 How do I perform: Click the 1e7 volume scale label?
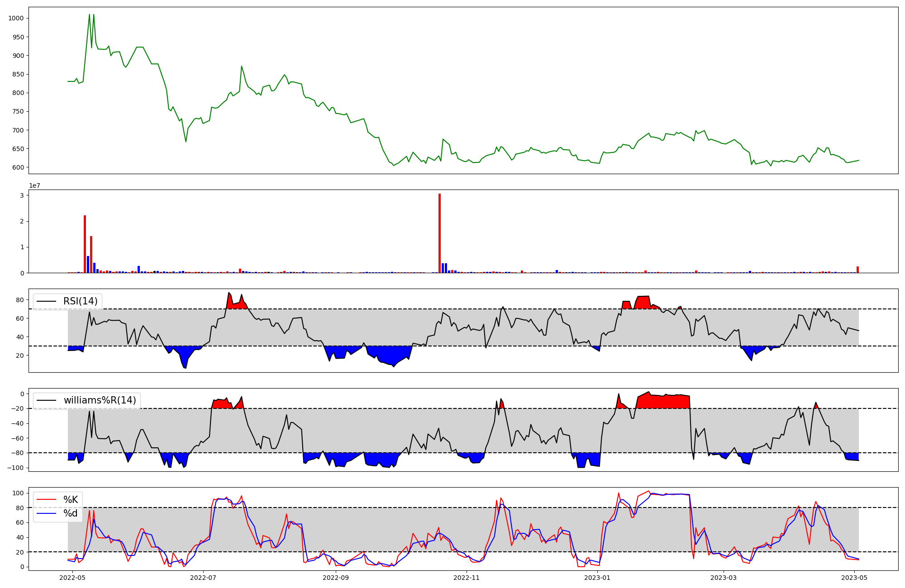coord(35,185)
